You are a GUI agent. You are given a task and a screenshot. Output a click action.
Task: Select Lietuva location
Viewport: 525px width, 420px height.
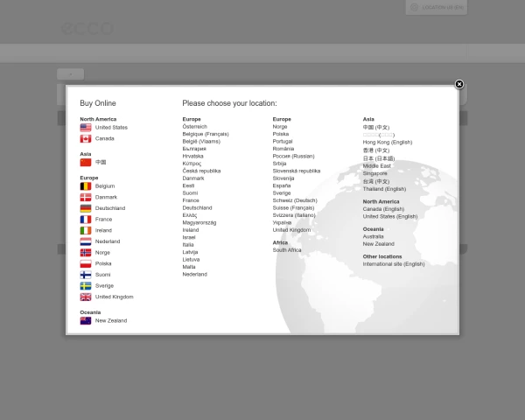pyautogui.click(x=191, y=259)
